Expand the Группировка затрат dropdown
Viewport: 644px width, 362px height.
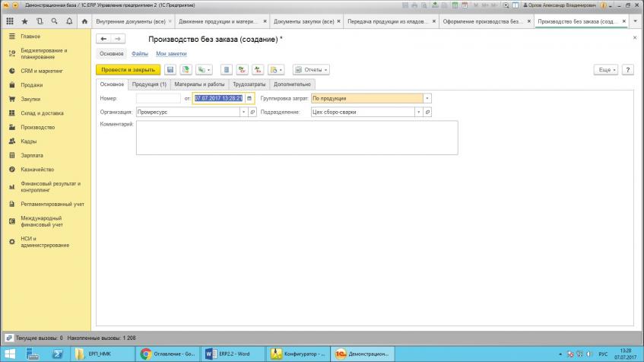427,98
